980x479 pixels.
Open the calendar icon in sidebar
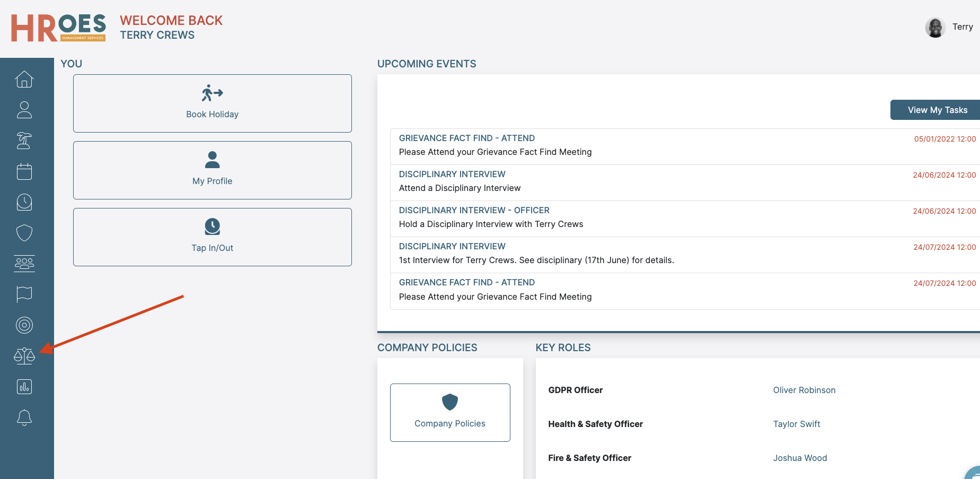click(x=24, y=171)
